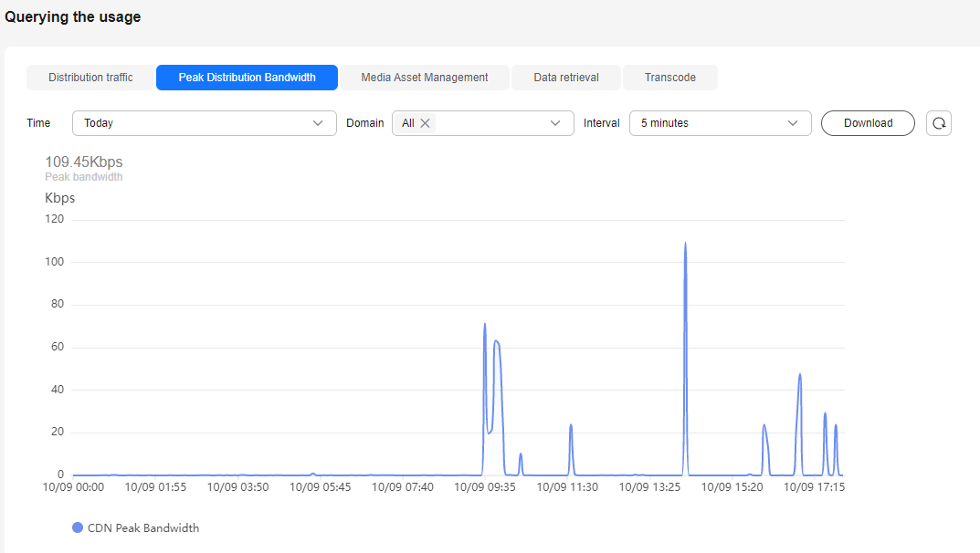Click the 10/09 05:45 axis label

(320, 486)
